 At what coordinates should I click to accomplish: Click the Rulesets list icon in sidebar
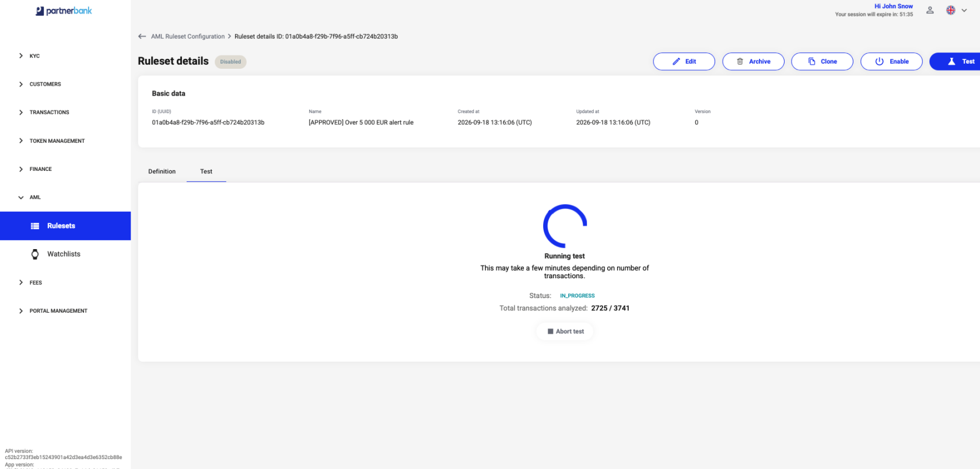click(35, 226)
